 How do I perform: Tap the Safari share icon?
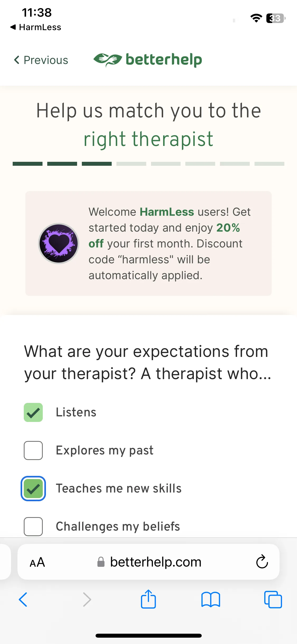pyautogui.click(x=148, y=599)
